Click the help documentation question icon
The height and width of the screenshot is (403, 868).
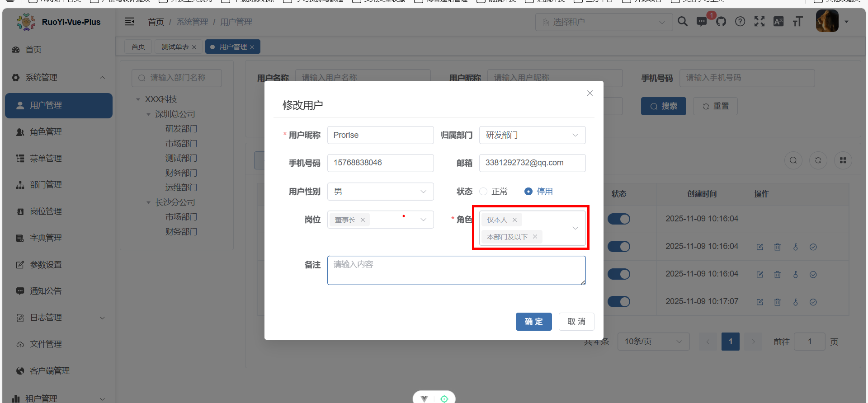coord(740,22)
